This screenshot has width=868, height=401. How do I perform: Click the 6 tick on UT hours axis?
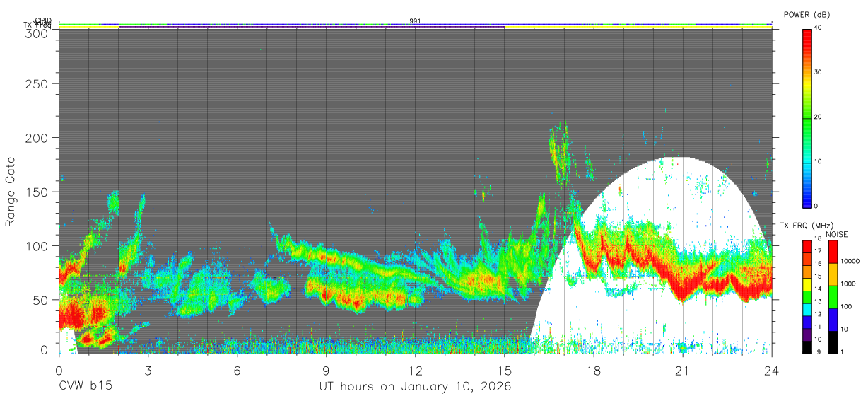click(x=237, y=370)
